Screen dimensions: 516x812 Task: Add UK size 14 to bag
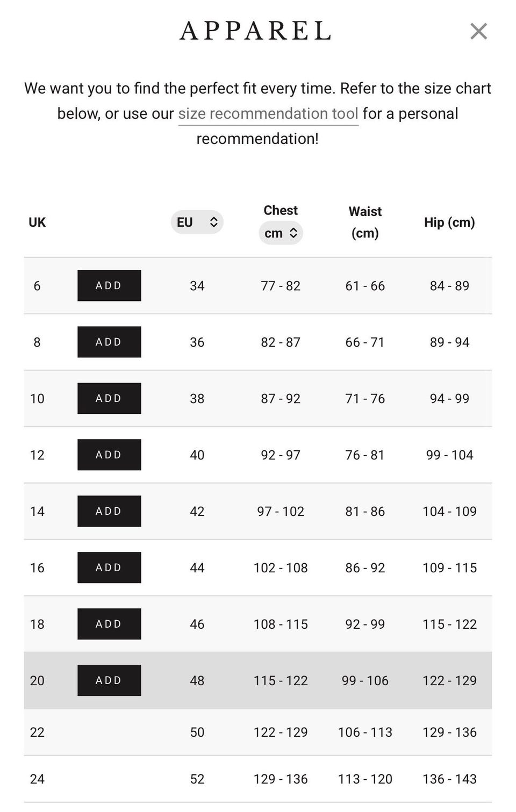(109, 511)
